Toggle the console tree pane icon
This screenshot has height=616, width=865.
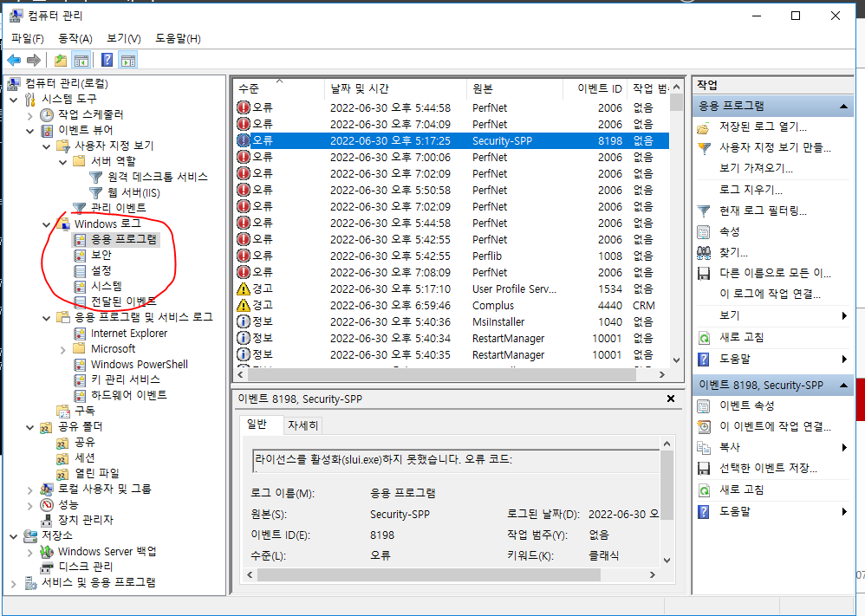81,60
